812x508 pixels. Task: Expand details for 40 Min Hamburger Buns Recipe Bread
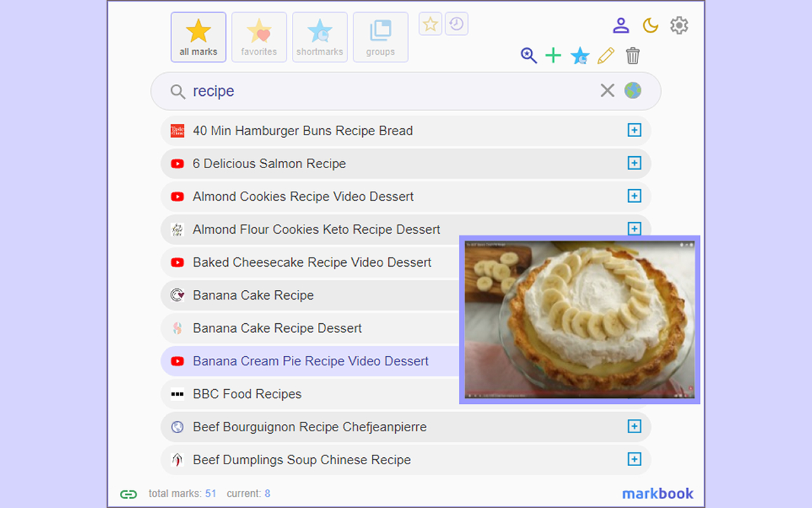point(634,130)
